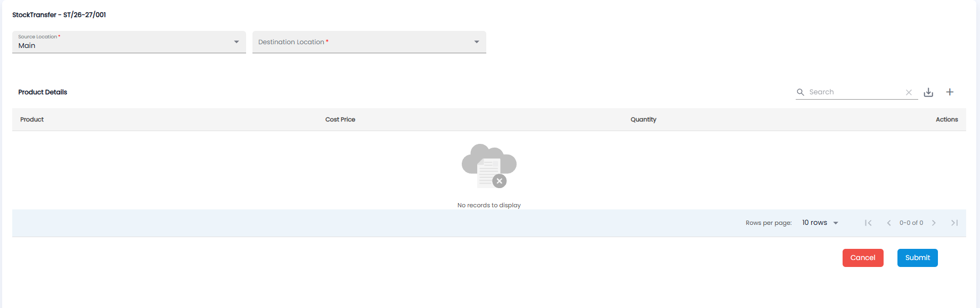
Task: Sort by the Cost Price column header
Action: (x=340, y=119)
